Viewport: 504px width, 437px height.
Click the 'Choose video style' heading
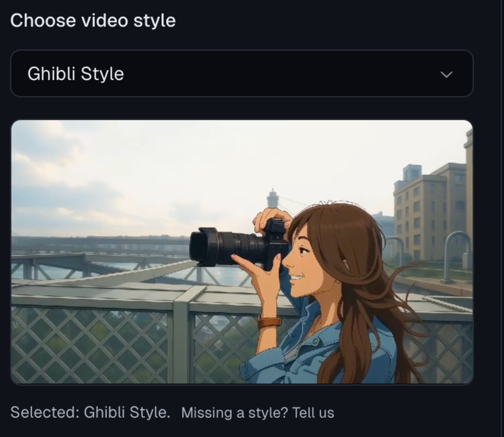click(93, 20)
